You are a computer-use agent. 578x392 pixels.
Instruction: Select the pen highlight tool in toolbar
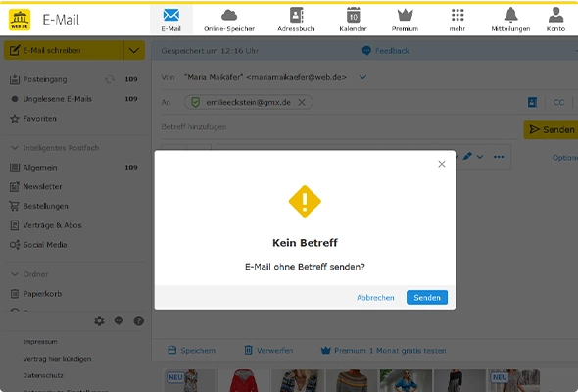pos(467,157)
